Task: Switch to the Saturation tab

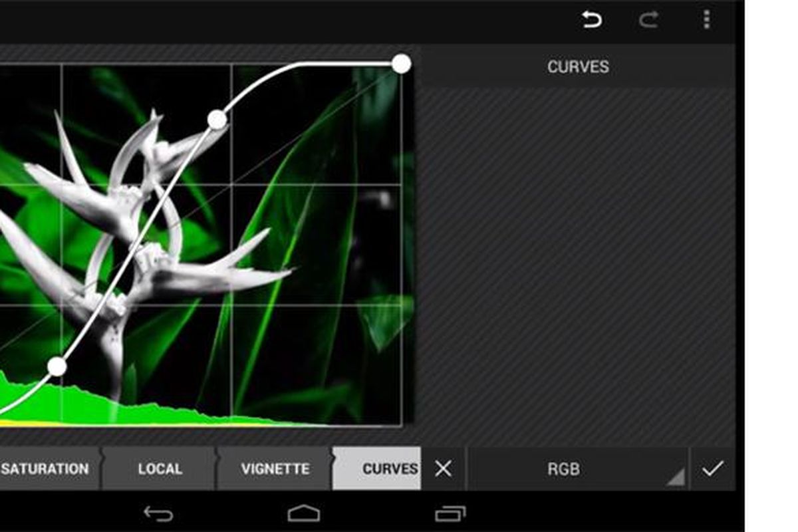Action: coord(45,469)
